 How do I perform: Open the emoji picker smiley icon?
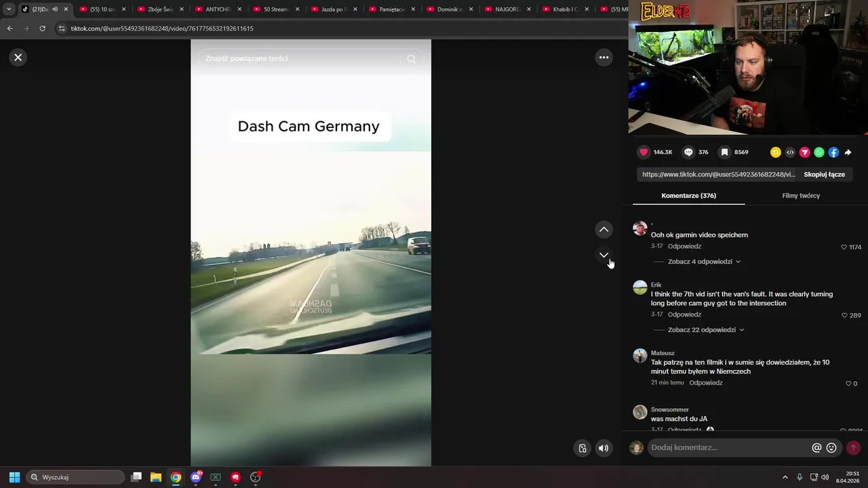(x=831, y=448)
